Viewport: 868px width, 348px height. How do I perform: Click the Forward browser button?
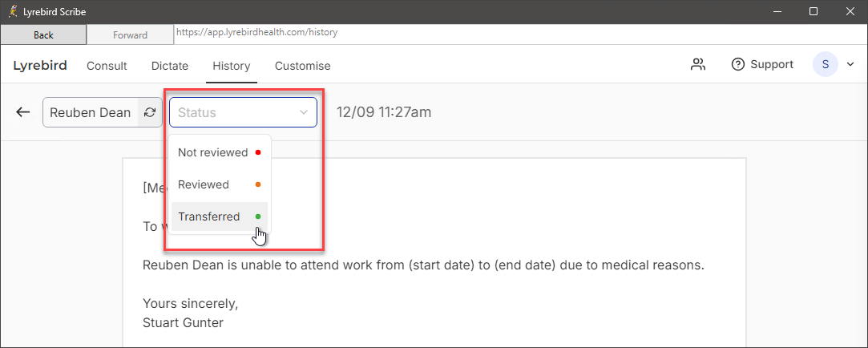pos(130,35)
